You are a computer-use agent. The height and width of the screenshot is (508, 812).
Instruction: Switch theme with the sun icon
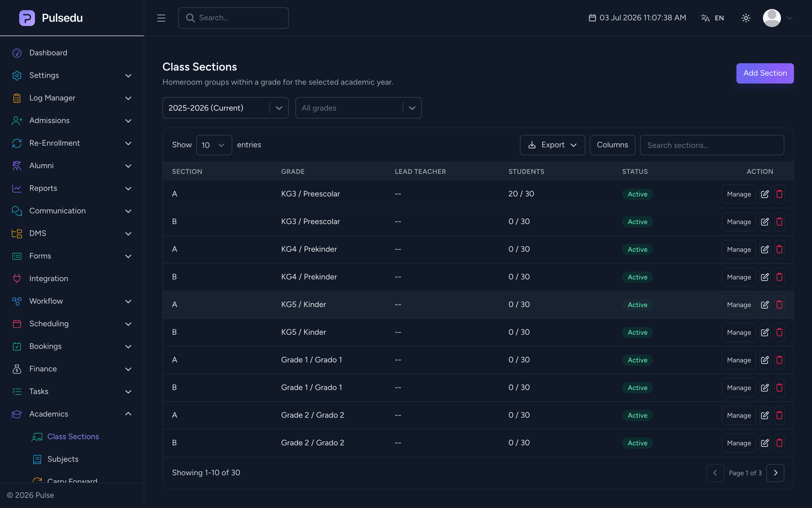point(745,18)
